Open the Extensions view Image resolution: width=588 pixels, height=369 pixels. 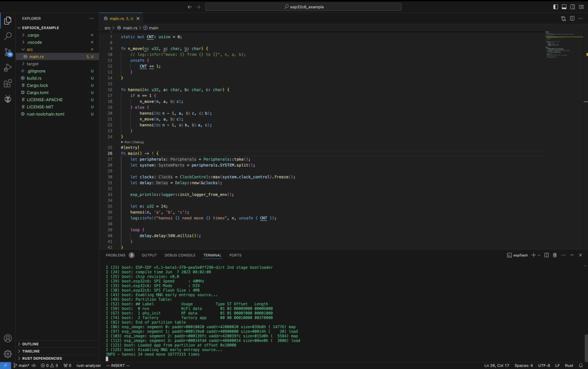click(x=8, y=84)
